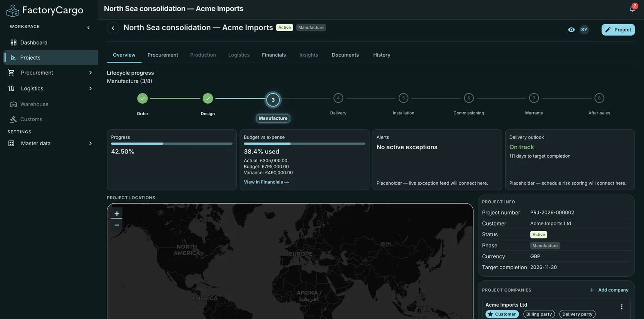Click the SY user avatar

584,30
